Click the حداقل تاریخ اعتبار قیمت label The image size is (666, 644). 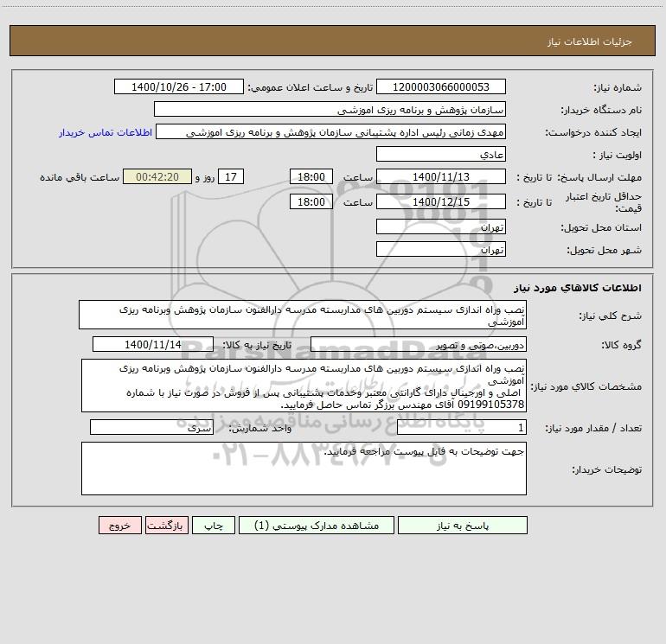pos(604,202)
